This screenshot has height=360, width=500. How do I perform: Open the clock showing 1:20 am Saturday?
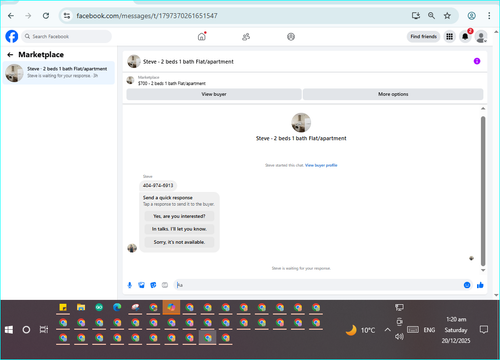456,330
